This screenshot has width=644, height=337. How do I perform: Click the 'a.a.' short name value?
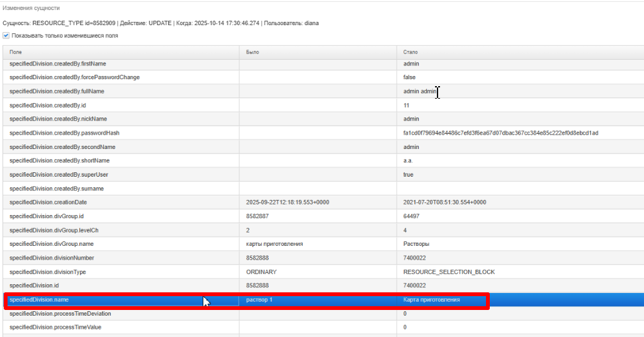point(408,161)
